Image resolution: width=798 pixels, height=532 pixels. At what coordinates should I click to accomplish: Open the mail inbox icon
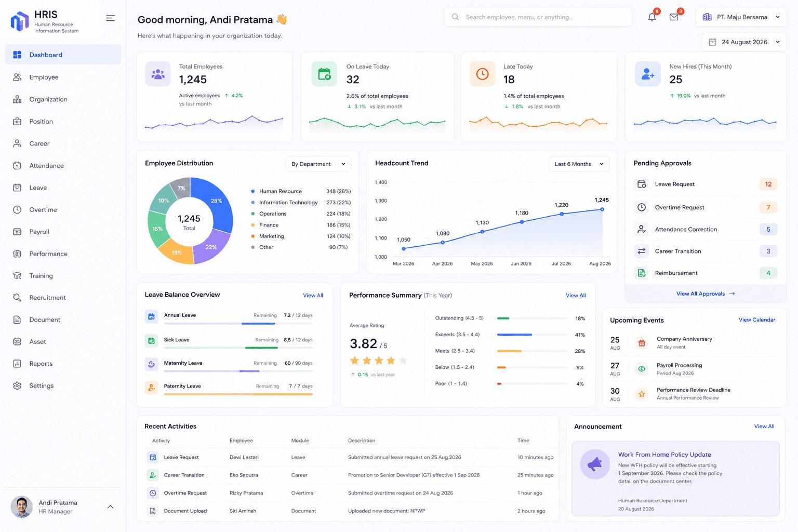coord(674,17)
